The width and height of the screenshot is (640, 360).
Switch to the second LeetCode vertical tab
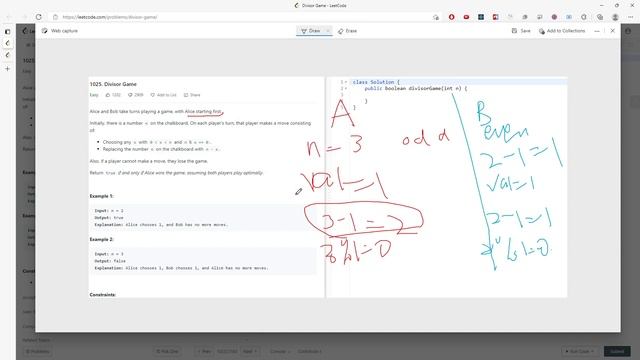pyautogui.click(x=7, y=55)
